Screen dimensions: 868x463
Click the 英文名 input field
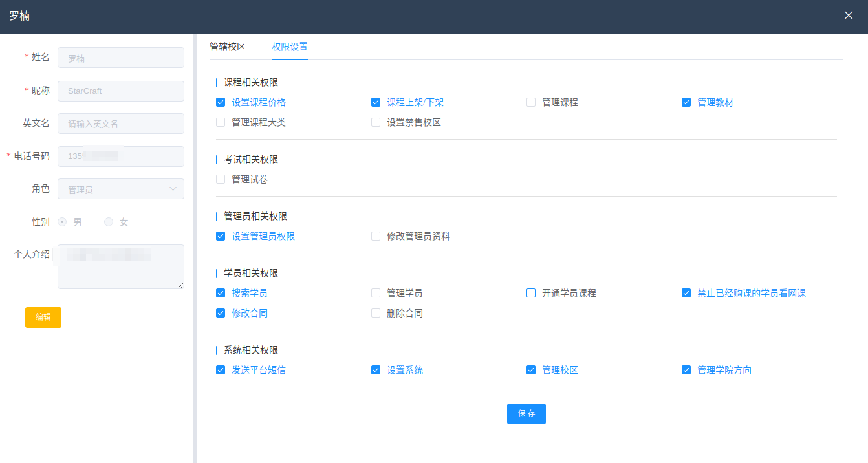tap(121, 124)
